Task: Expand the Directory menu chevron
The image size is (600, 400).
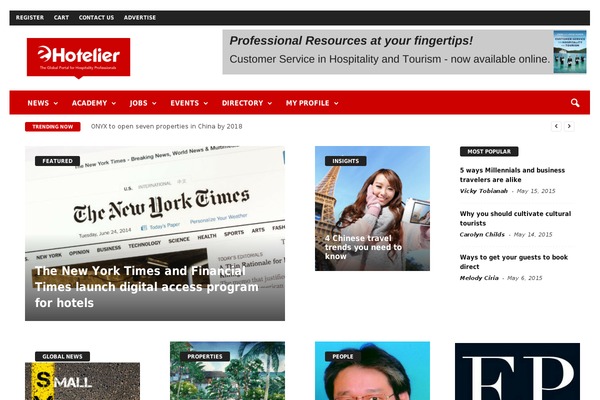Action: 270,103
